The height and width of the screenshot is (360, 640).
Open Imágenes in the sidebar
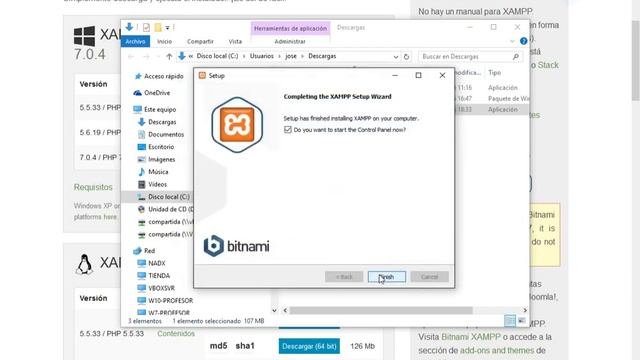click(x=162, y=159)
